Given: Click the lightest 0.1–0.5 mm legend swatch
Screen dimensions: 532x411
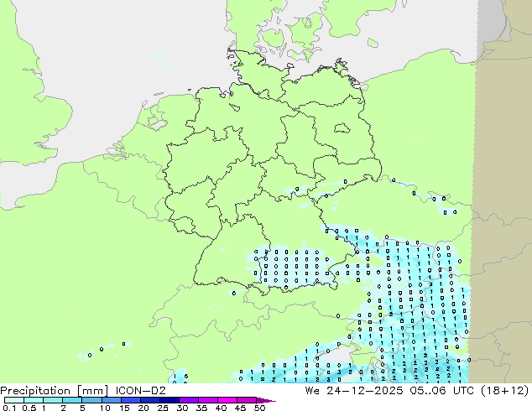Looking at the screenshot, I should (x=14, y=400).
